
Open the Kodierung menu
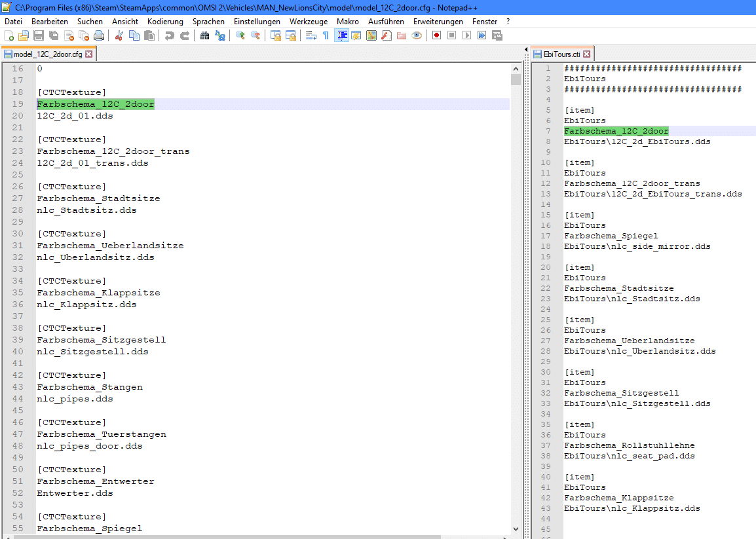point(165,22)
